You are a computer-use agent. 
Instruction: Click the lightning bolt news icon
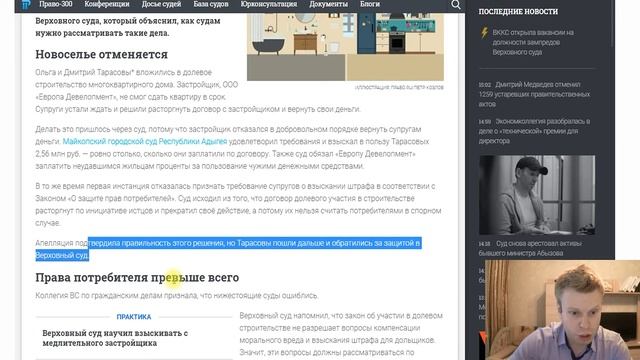(484, 33)
